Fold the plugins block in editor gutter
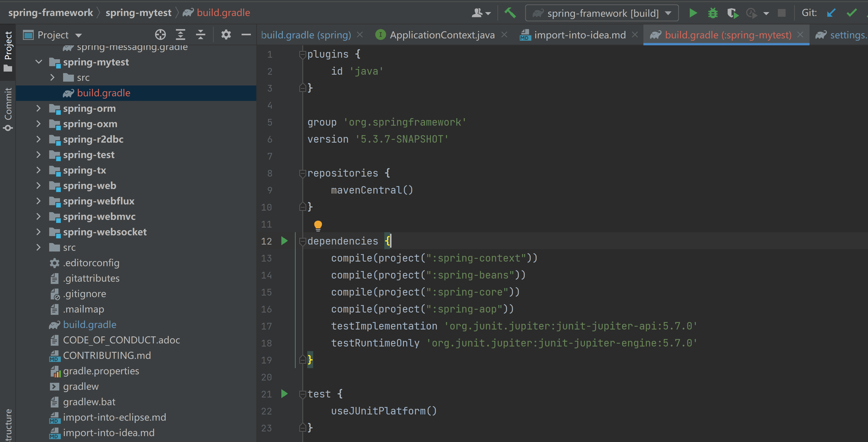 302,54
